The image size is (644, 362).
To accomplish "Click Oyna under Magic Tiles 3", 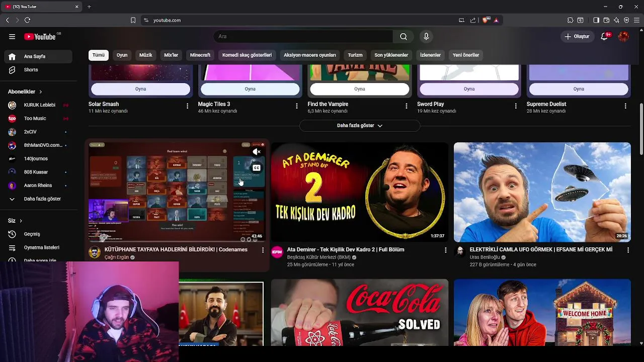I will [x=250, y=89].
